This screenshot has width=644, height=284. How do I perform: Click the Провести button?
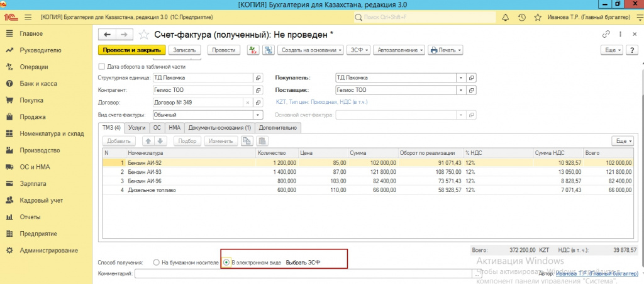[224, 50]
